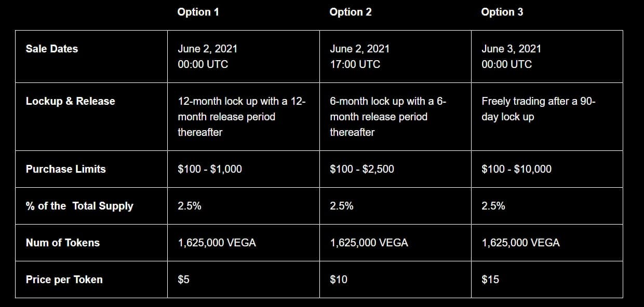Select the $100 - $2,500 limit cell
644x307 pixels.
[x=395, y=169]
